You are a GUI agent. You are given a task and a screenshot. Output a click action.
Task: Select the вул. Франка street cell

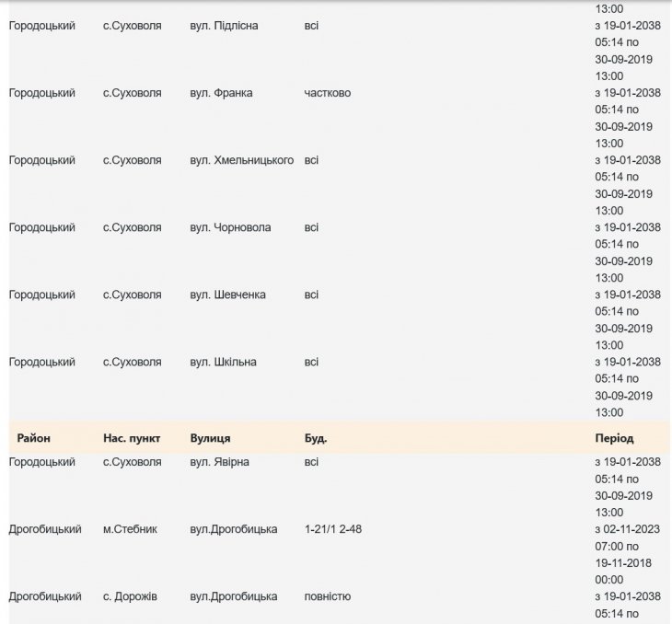221,93
